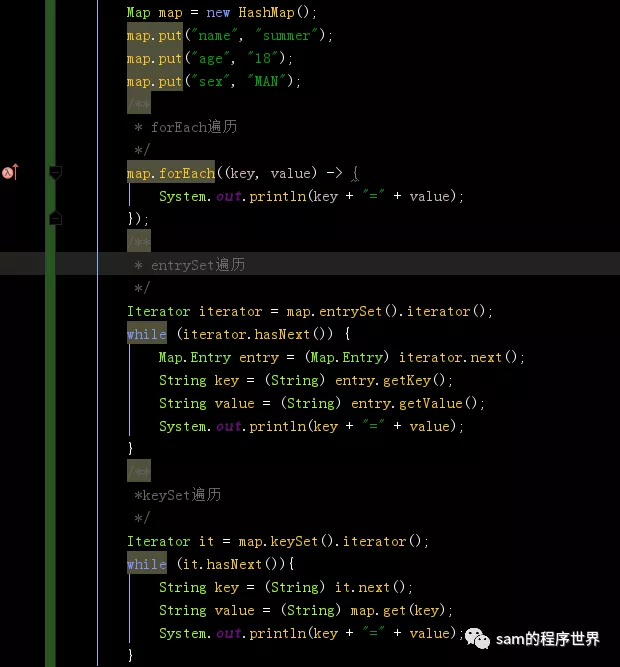Click the "Iterator iterator = map.entrySet().iterator();" line

click(310, 311)
